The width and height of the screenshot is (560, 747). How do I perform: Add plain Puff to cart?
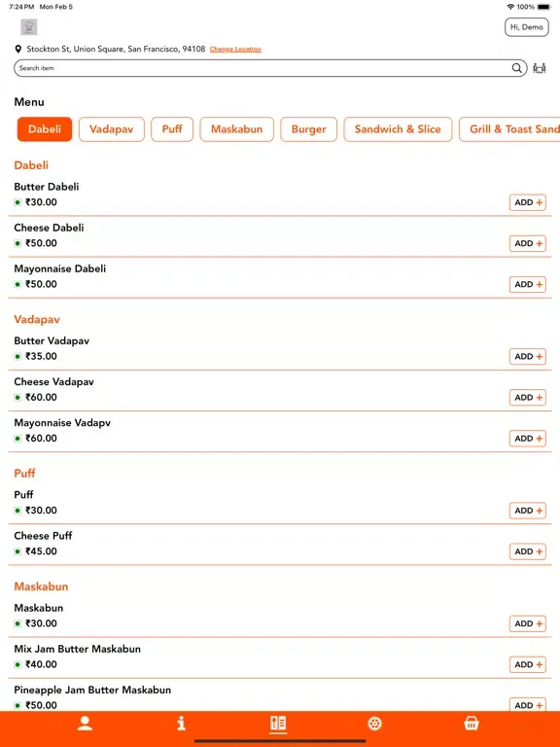(x=528, y=511)
